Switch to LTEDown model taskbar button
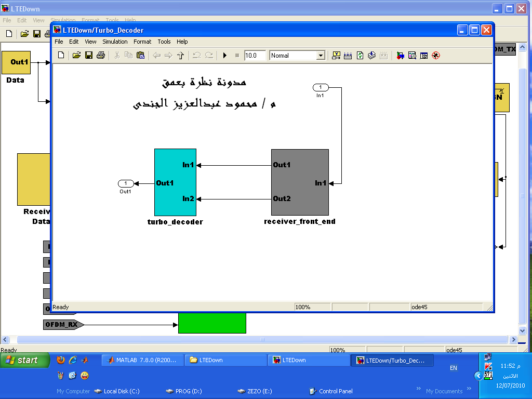Screen dimensions: 532x399 pyautogui.click(x=309, y=360)
